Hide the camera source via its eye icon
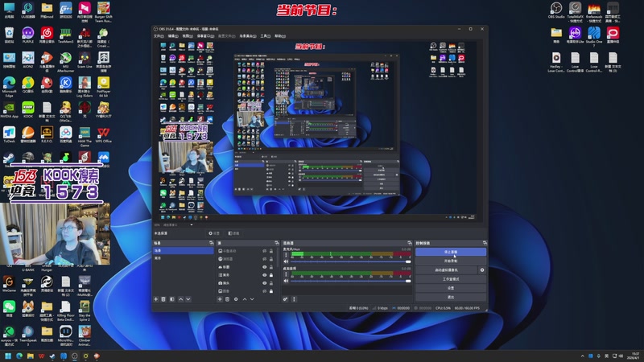The height and width of the screenshot is (362, 644). [265, 283]
